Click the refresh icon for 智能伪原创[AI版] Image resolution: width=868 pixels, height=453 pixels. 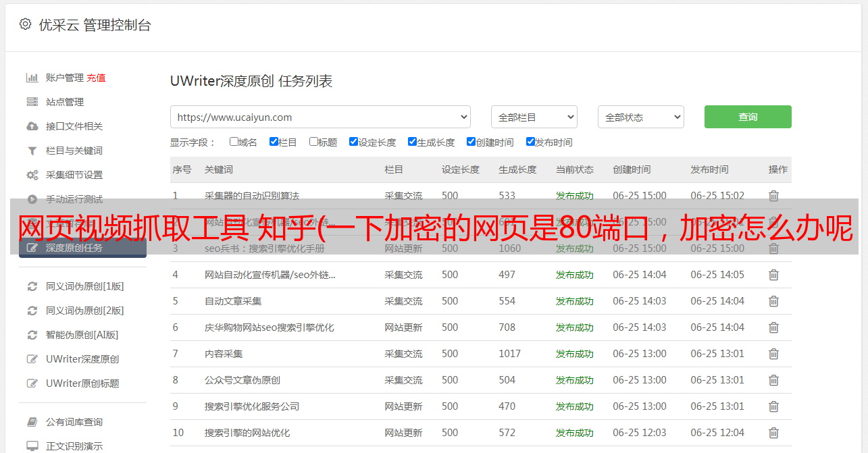point(32,335)
